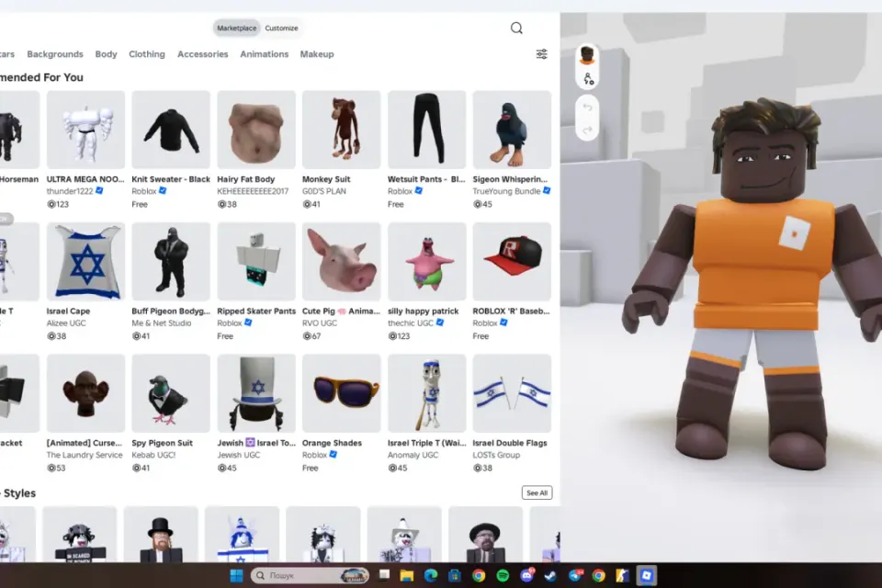Open creator link KEHEEEEEEEEE2017
Viewport: 882px width, 588px height.
point(253,191)
